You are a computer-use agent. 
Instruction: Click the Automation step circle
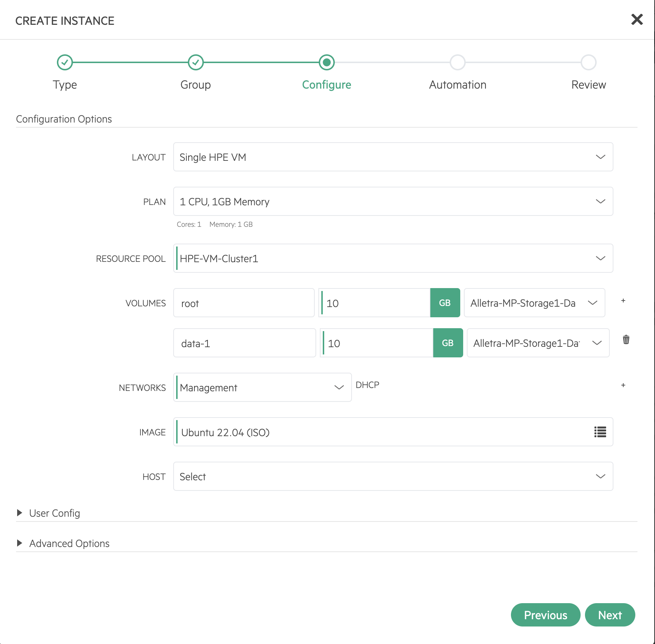pyautogui.click(x=458, y=62)
